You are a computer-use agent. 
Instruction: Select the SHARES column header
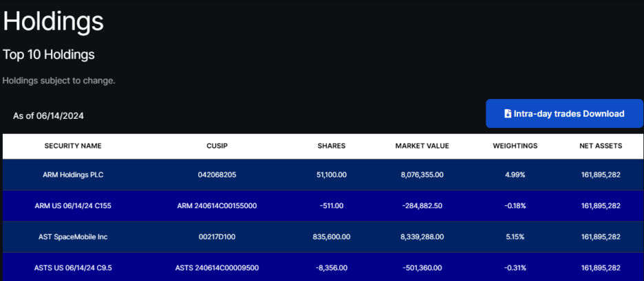pos(332,146)
